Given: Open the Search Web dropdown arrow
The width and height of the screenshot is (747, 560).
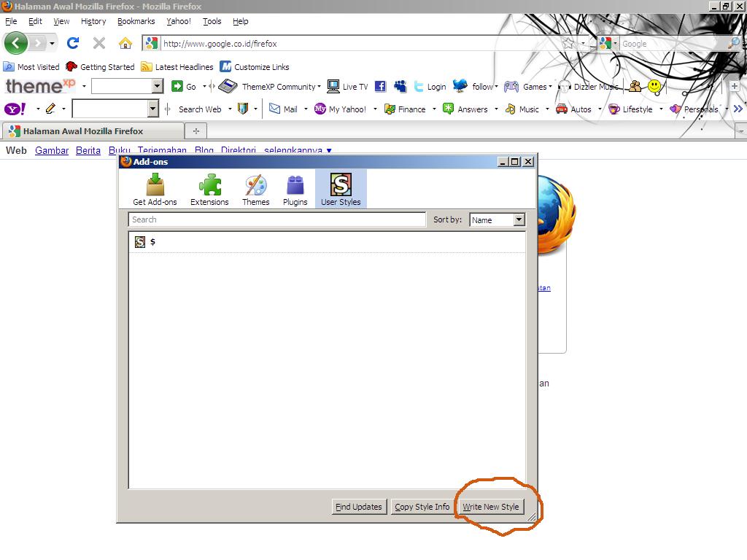Looking at the screenshot, I should 230,109.
